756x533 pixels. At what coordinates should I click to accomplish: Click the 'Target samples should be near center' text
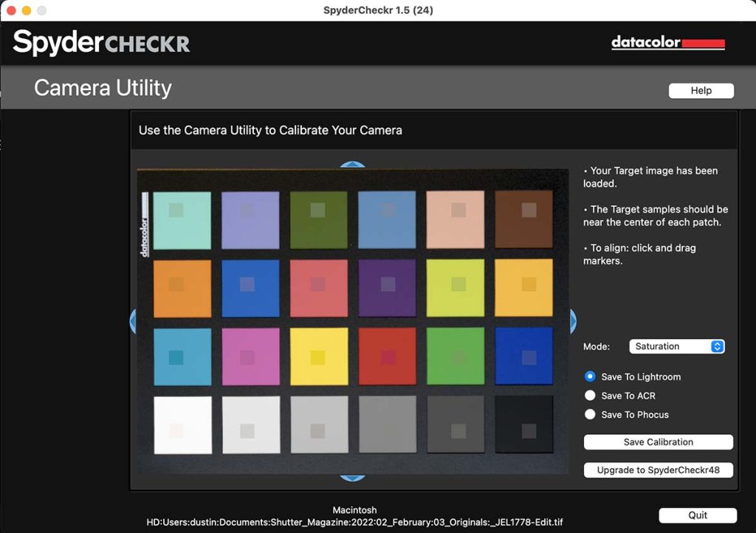(656, 216)
